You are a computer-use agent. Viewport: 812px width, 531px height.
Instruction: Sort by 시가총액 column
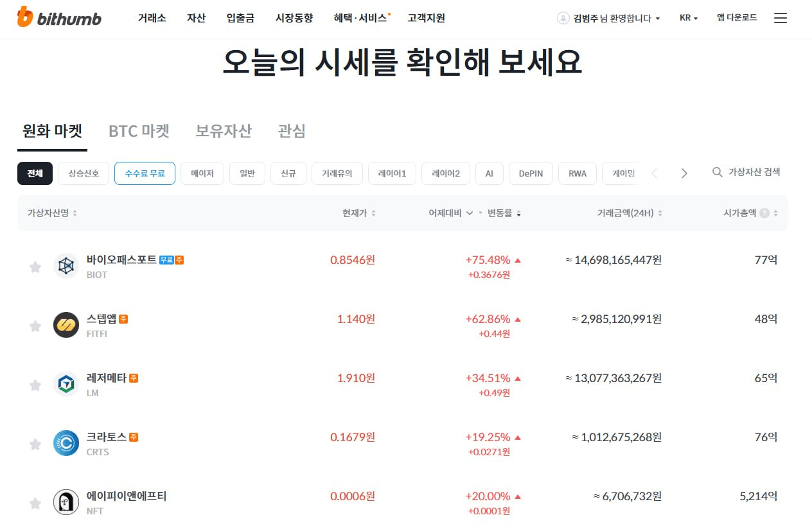[x=750, y=213]
